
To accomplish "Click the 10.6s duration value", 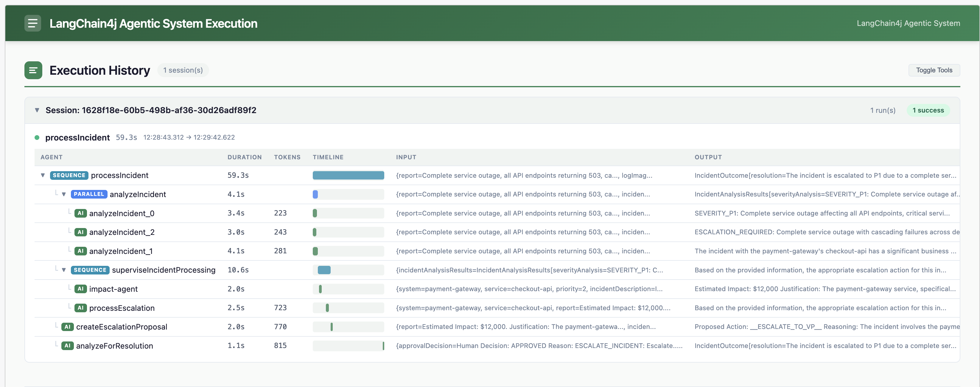I will [x=238, y=270].
